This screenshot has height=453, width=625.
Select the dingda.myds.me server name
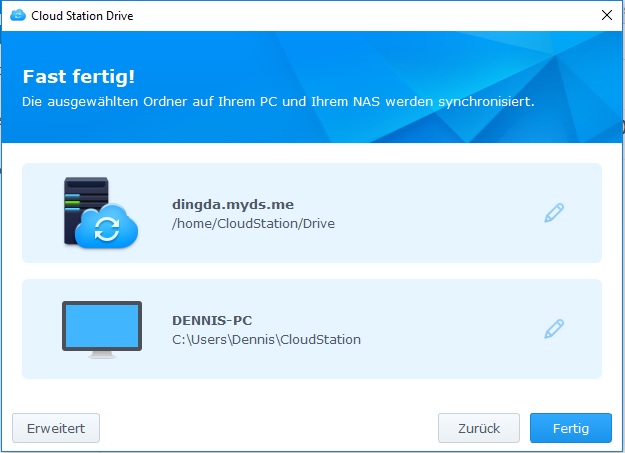pyautogui.click(x=233, y=205)
